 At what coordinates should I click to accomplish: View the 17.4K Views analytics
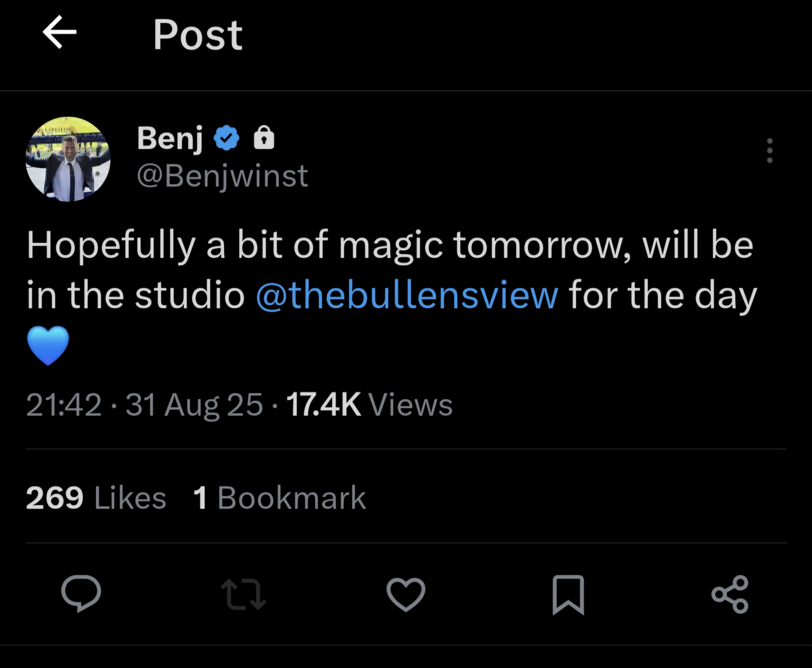tap(369, 405)
